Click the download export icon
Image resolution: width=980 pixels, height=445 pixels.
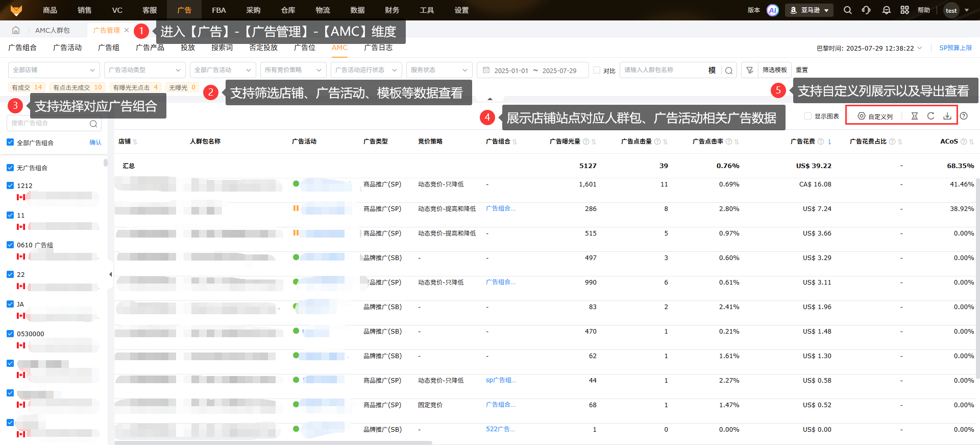click(947, 116)
